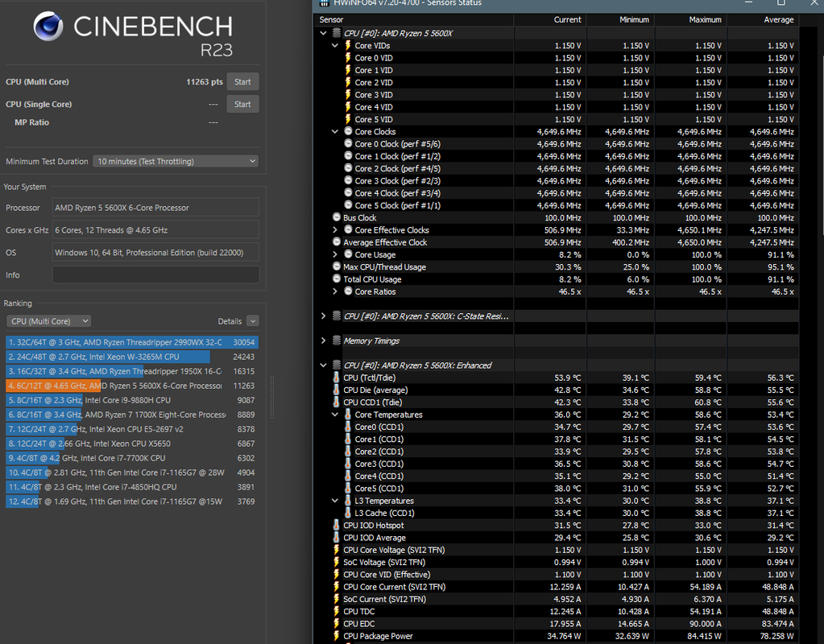Collapse the L3 Temperatures group
824x644 pixels.
[335, 501]
